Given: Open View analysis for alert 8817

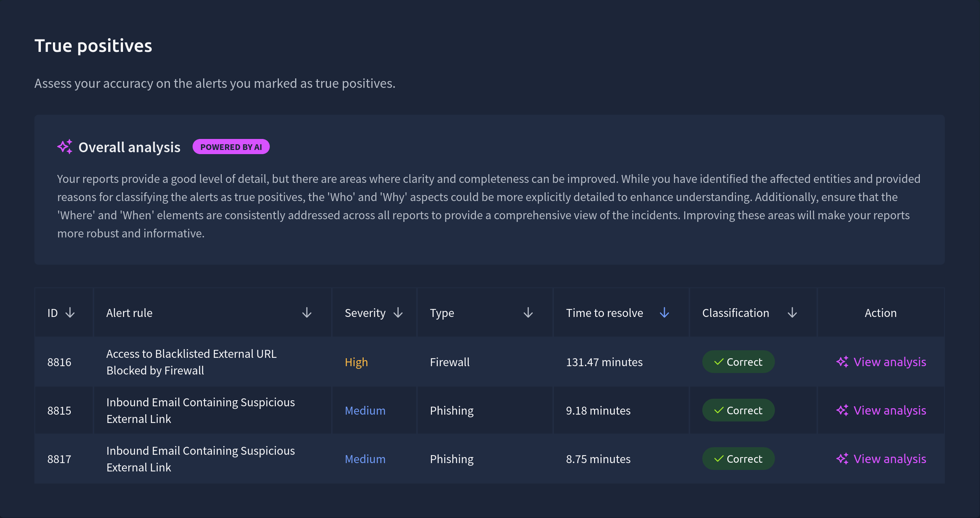Looking at the screenshot, I should click(890, 459).
